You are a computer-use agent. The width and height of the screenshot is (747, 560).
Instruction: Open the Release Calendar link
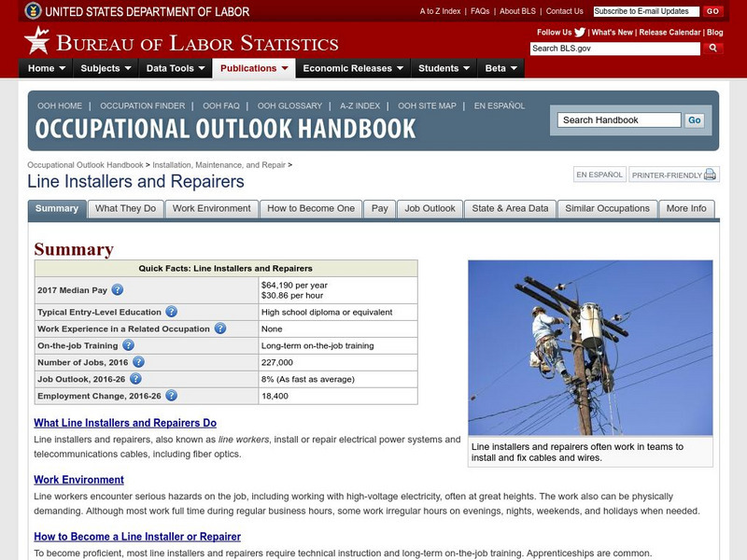pyautogui.click(x=669, y=33)
